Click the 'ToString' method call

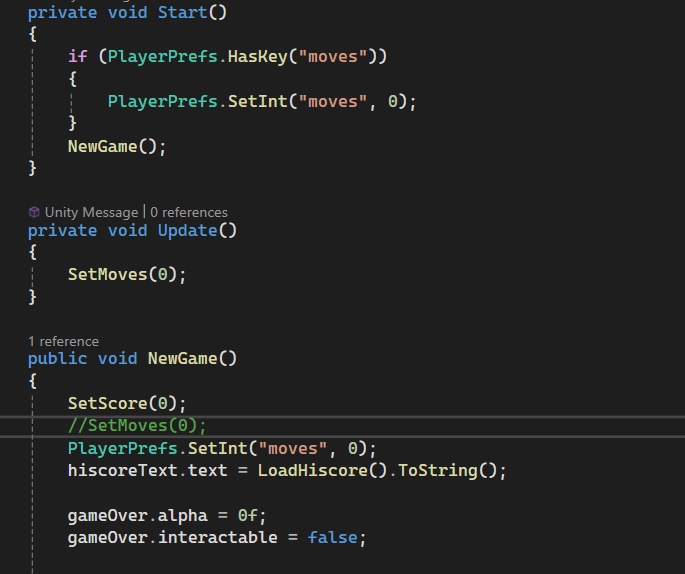438,471
